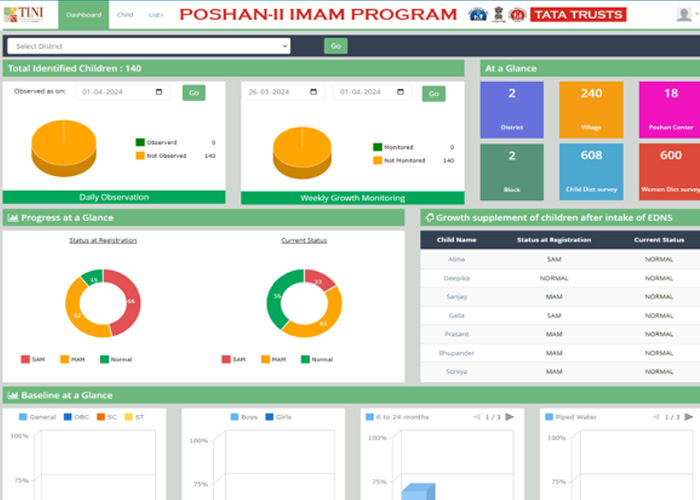Toggle SAM legend under Current Status
This screenshot has width=700, height=500.
233,359
